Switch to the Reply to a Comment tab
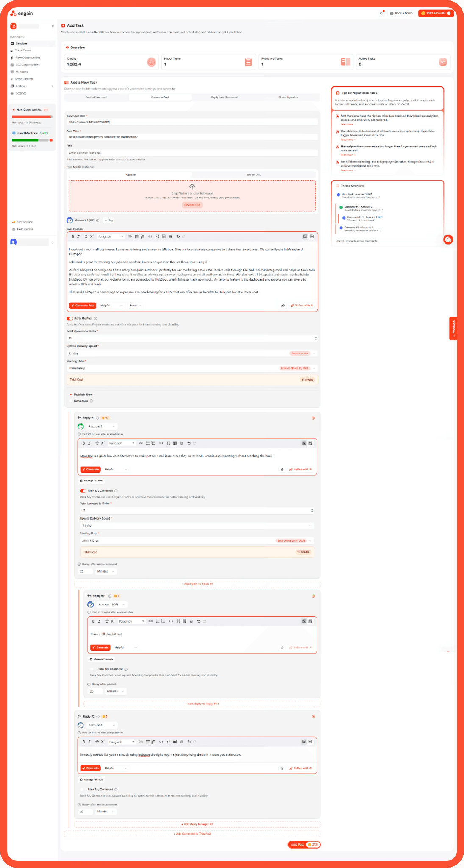 click(x=224, y=97)
